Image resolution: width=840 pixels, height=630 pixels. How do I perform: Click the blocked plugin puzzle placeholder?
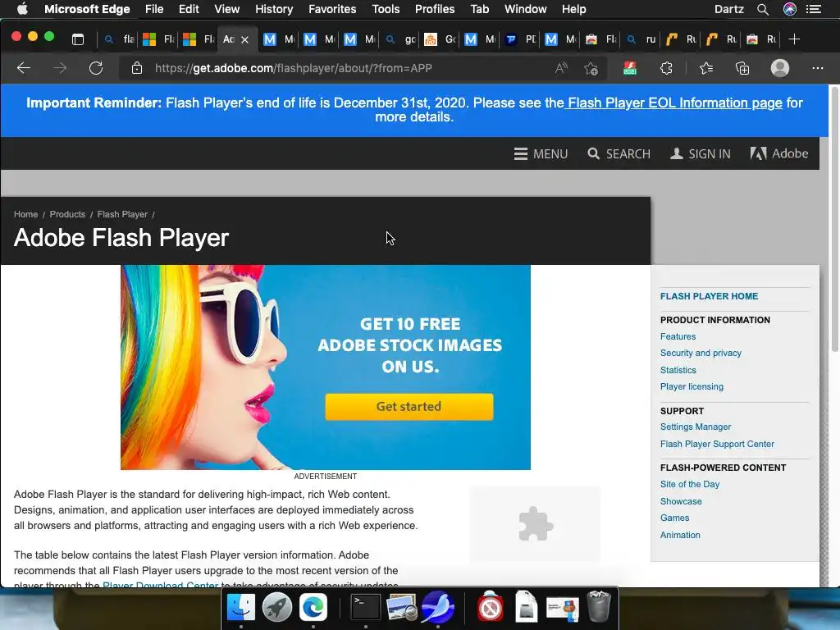click(535, 524)
